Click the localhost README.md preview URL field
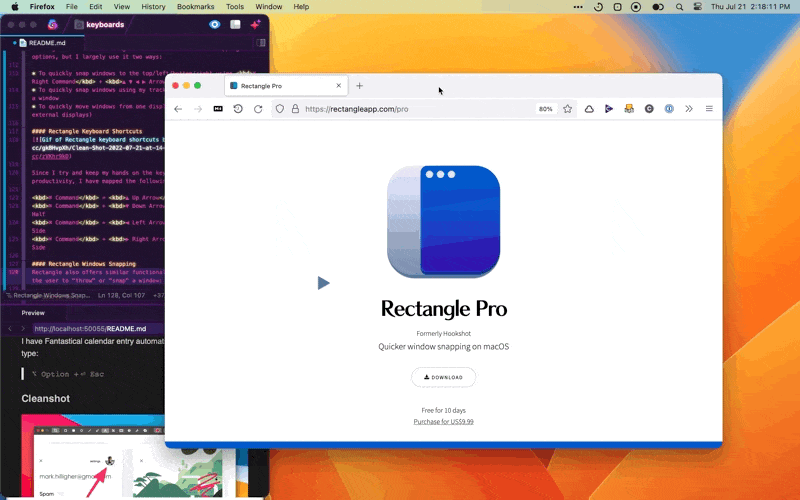This screenshot has height=500, width=800. (x=97, y=329)
